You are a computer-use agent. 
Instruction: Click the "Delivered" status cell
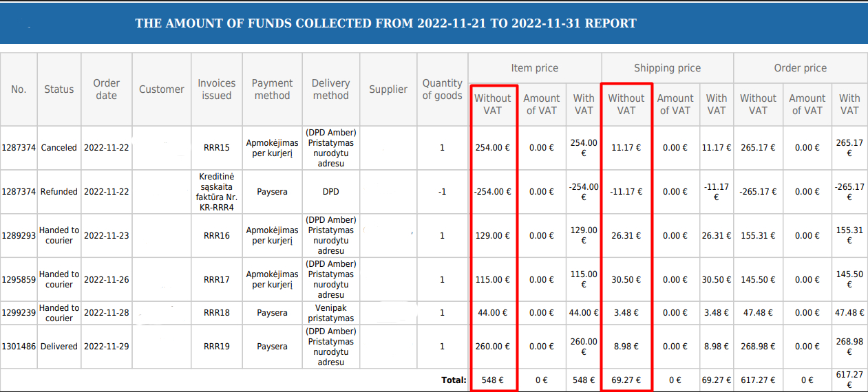click(59, 347)
